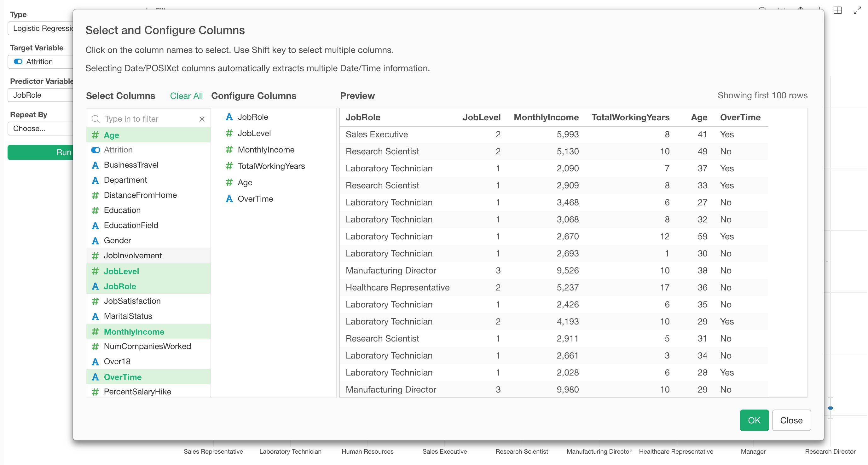Clear the column filter using the X icon
868x465 pixels.
click(202, 119)
